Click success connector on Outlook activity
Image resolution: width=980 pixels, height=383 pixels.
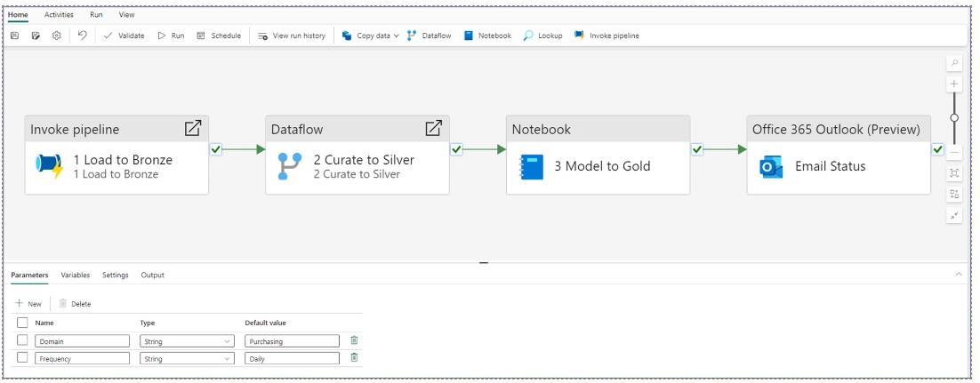[937, 149]
